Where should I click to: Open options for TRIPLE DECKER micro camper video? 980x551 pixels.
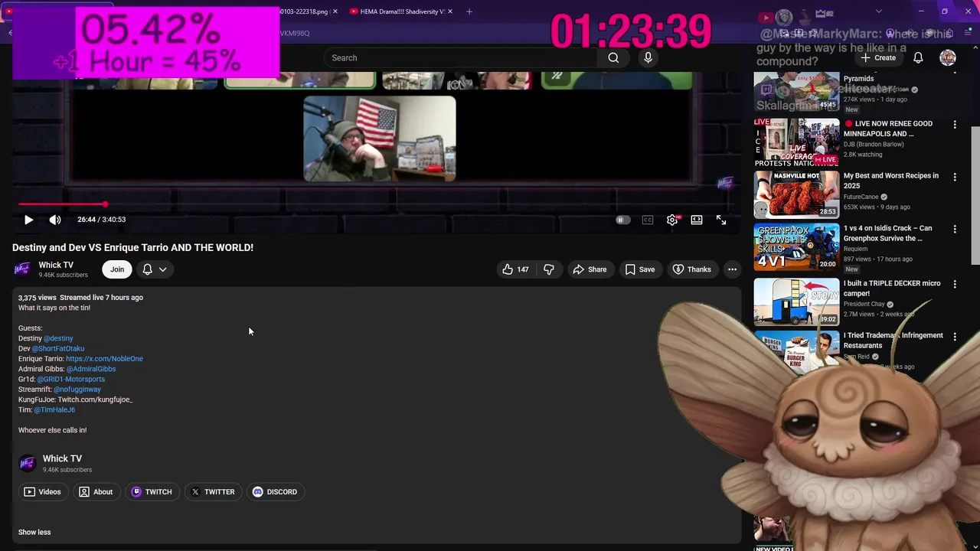pyautogui.click(x=955, y=284)
